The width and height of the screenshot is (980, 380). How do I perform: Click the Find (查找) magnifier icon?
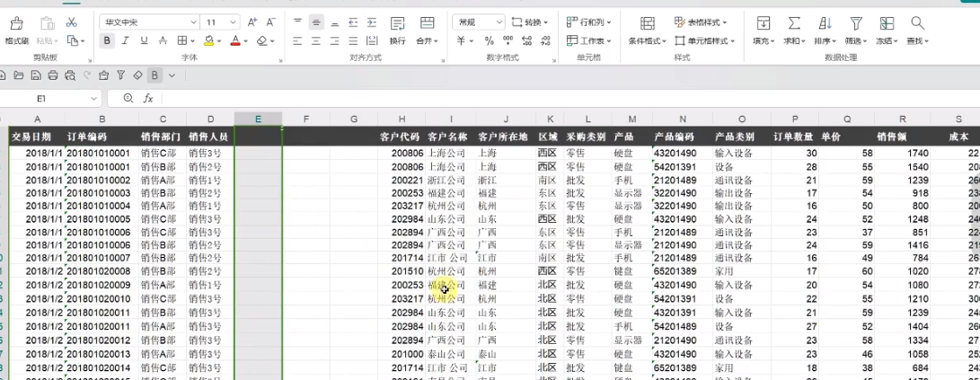(x=917, y=22)
